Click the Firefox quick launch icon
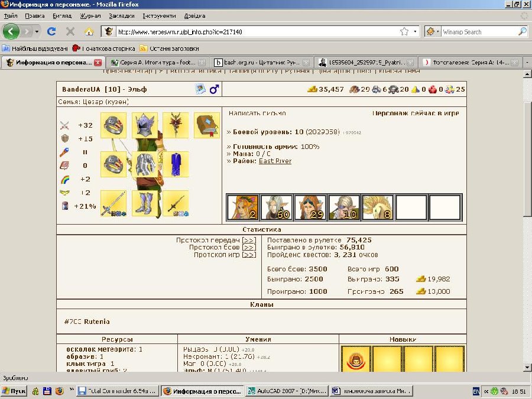Viewport: 532px width, 399px height. (59, 391)
